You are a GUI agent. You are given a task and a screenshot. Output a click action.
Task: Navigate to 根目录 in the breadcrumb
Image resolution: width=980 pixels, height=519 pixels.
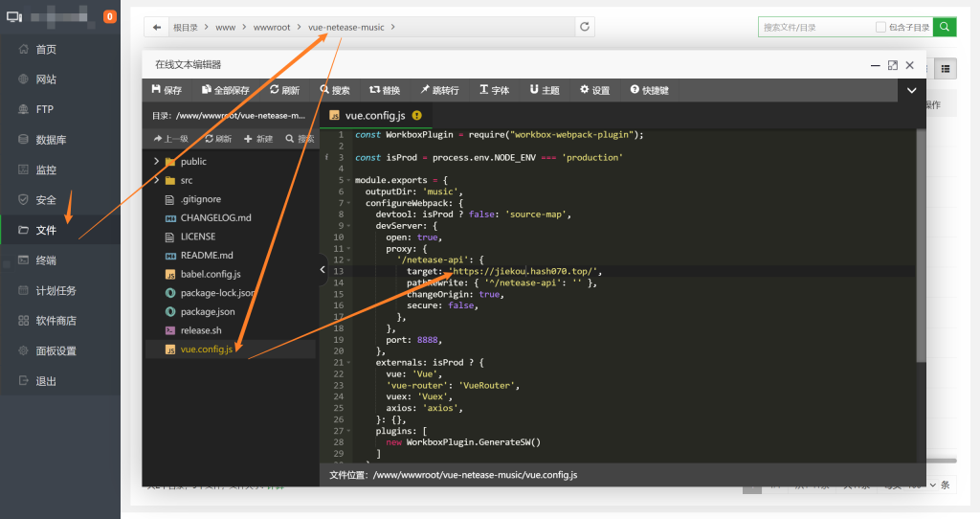(185, 28)
